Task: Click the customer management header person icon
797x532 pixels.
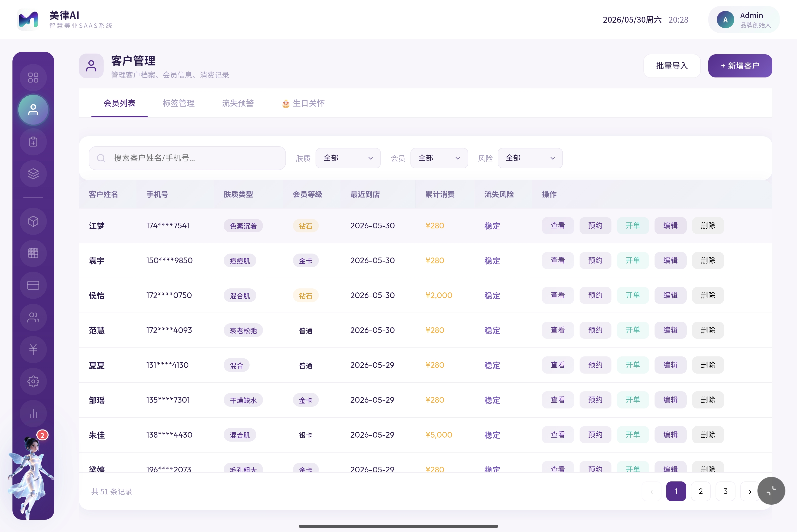Action: point(91,66)
